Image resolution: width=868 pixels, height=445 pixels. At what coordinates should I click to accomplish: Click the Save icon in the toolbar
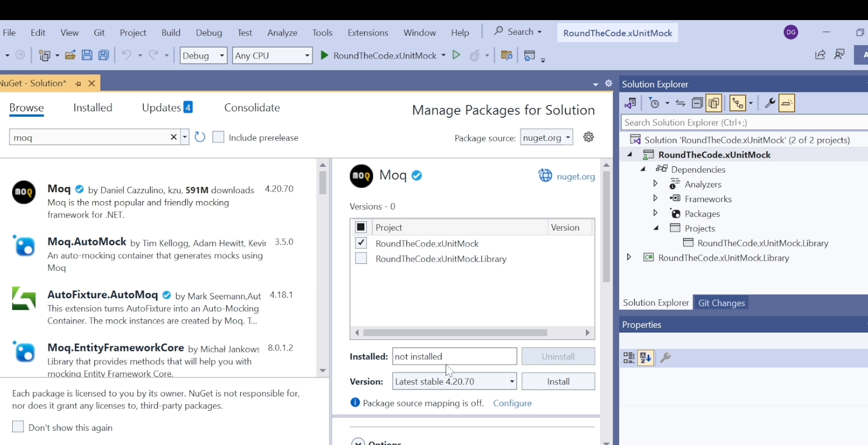[x=87, y=55]
